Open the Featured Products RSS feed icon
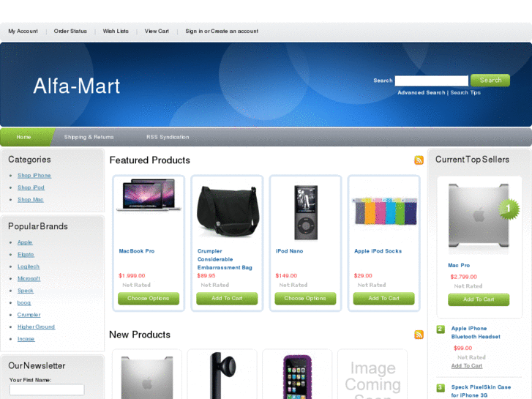Image resolution: width=532 pixels, height=399 pixels. click(x=419, y=160)
